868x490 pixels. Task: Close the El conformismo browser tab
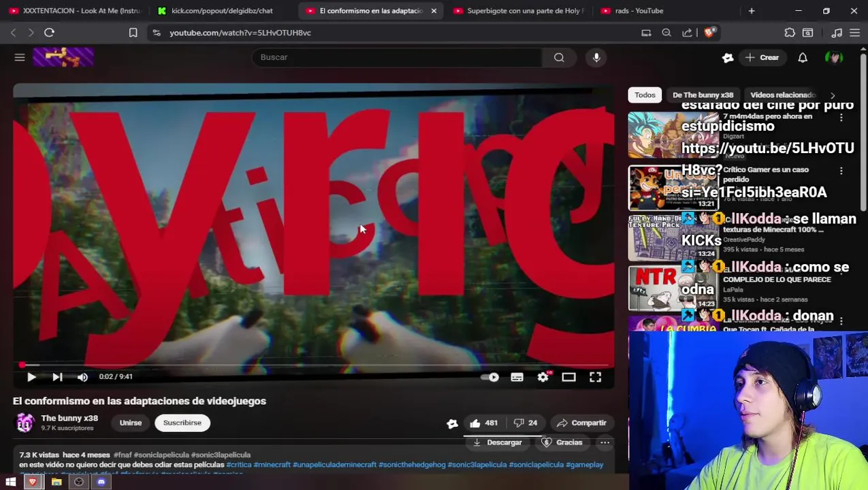click(434, 11)
